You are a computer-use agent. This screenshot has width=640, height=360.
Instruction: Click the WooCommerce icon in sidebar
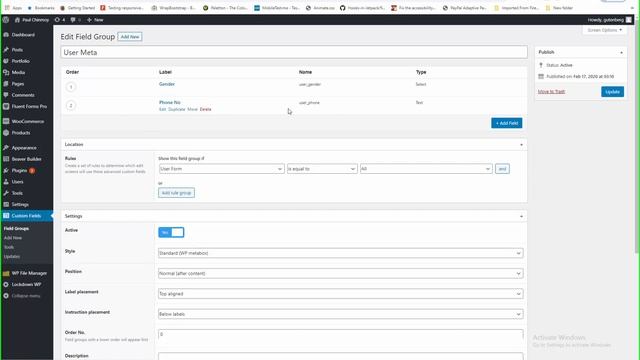6,121
